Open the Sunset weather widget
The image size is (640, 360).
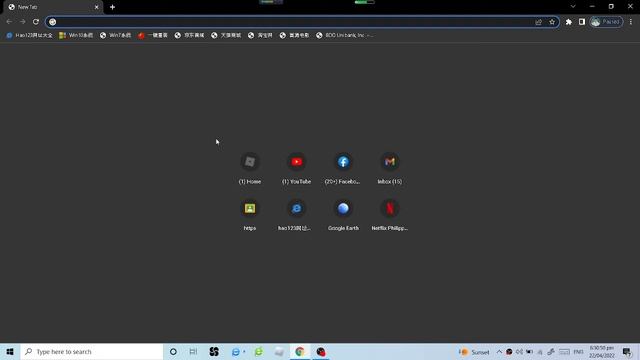pos(474,352)
